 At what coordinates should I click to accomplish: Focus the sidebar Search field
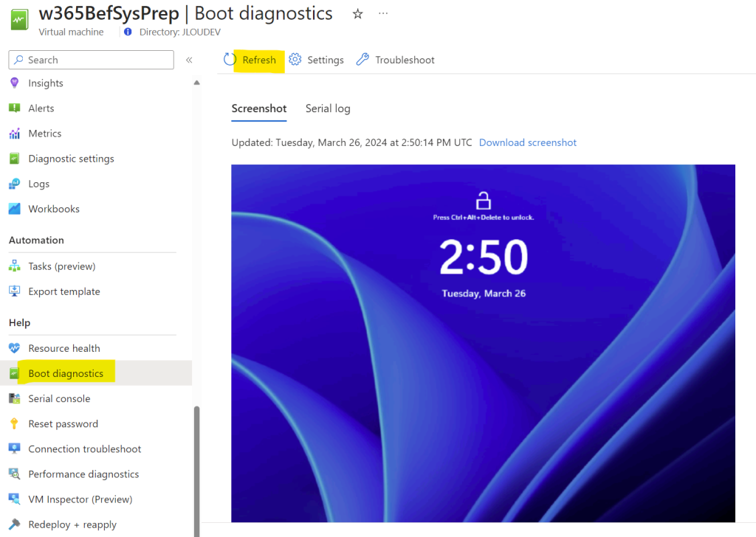pos(91,60)
